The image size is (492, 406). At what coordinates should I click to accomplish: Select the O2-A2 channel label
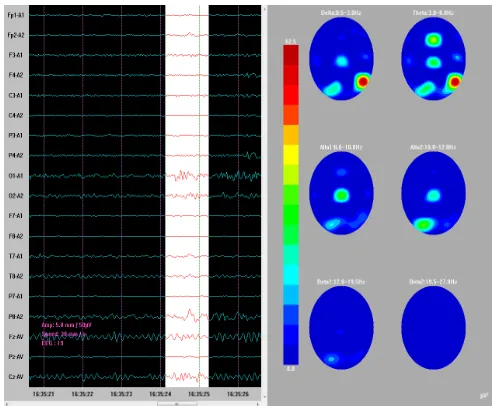[x=16, y=196]
